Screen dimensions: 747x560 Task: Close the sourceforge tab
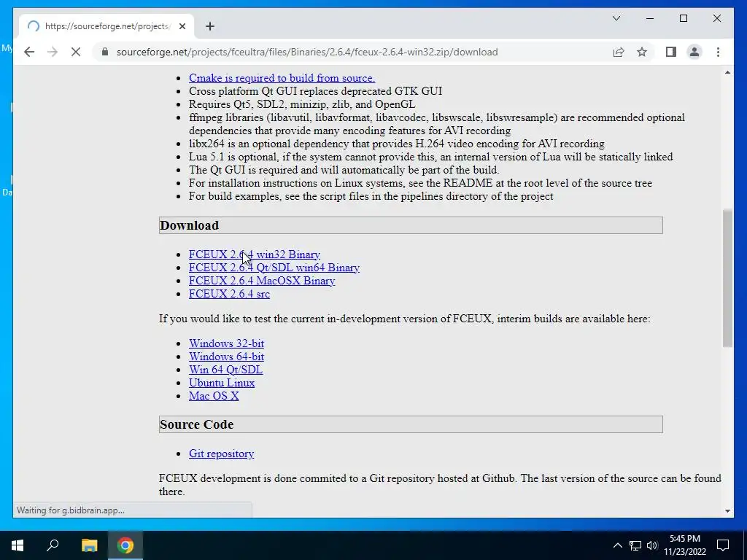click(182, 27)
